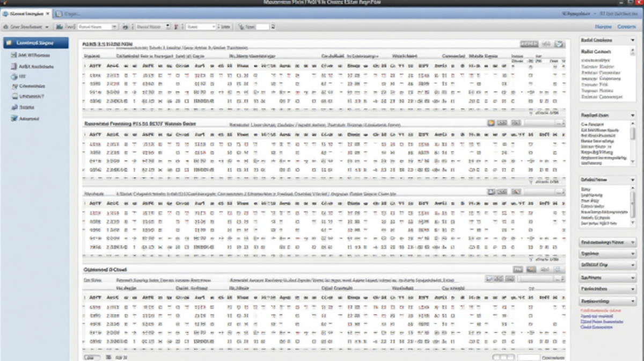Image resolution: width=644 pixels, height=361 pixels.
Task: Open the sidebar item with globe icon
Action: click(x=19, y=77)
